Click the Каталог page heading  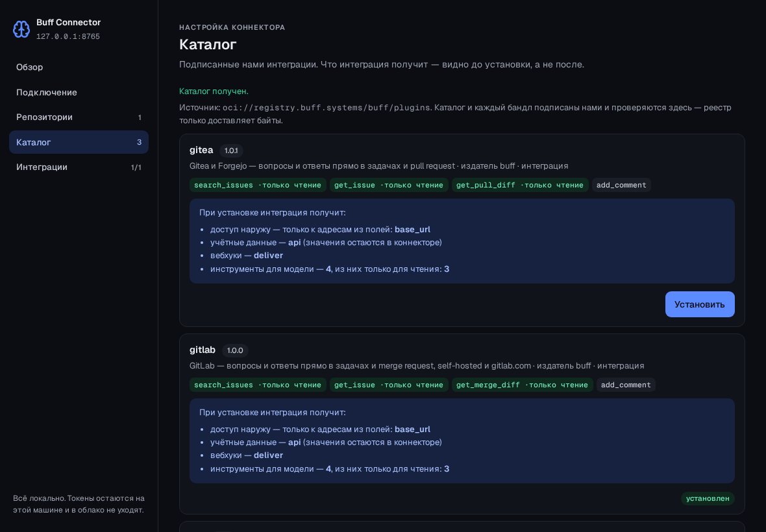point(208,44)
